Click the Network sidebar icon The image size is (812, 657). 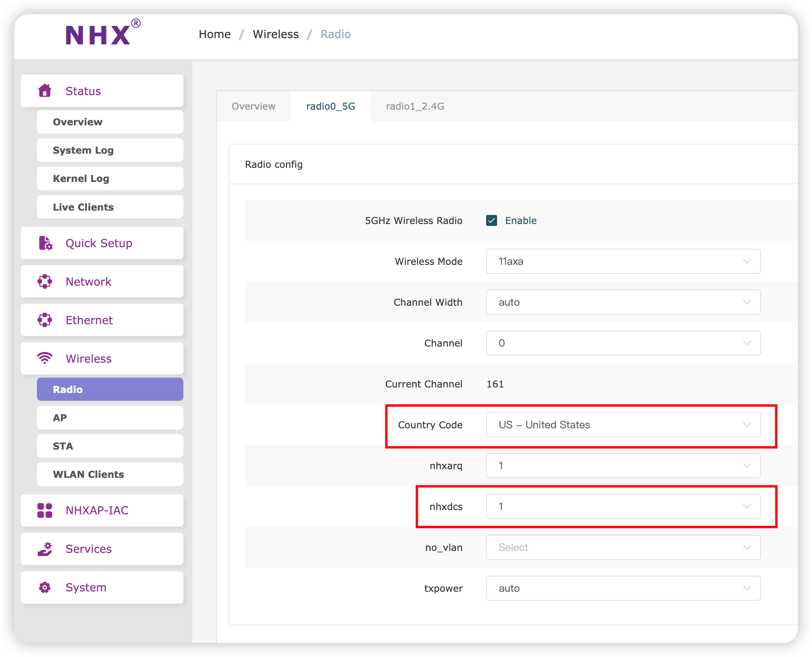(x=45, y=282)
